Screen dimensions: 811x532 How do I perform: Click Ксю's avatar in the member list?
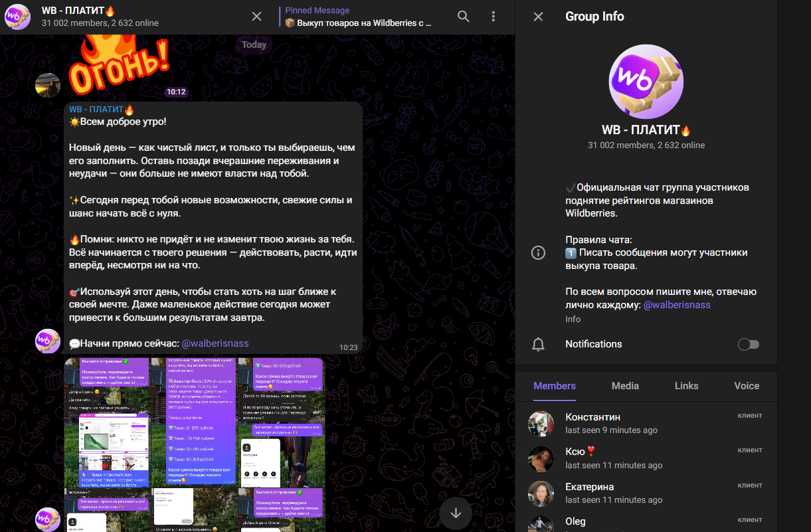pos(541,458)
